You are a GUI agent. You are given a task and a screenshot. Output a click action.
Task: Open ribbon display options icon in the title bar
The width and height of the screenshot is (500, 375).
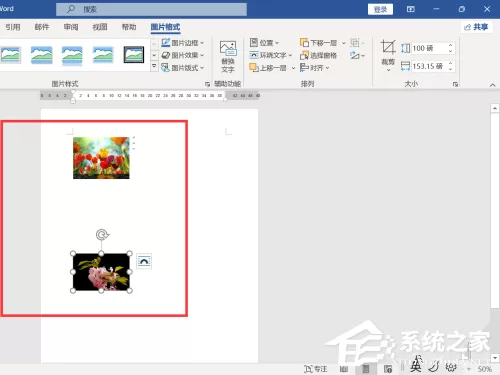tap(411, 9)
